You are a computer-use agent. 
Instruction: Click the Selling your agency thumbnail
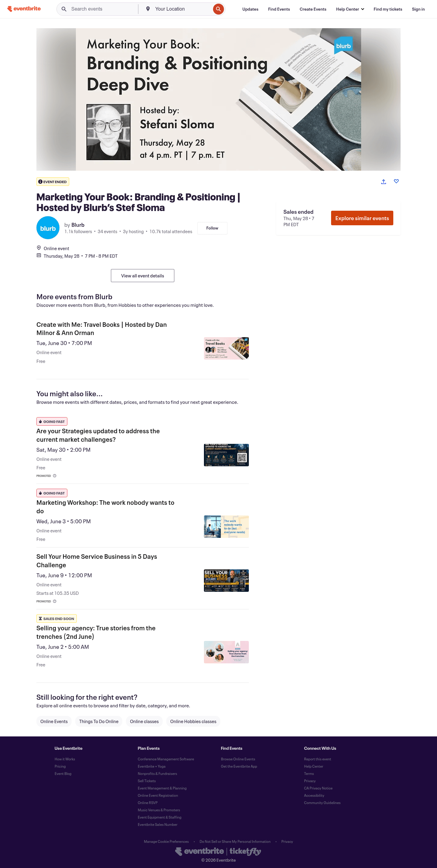(x=226, y=652)
